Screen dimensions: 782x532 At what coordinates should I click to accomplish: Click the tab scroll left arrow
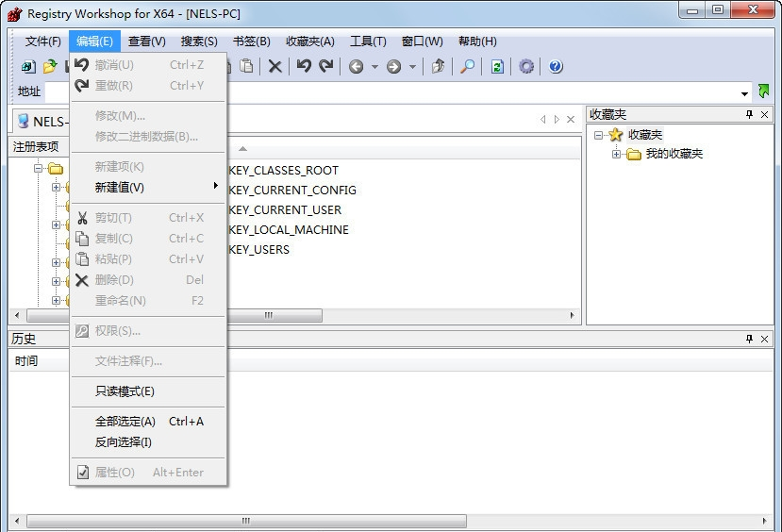[x=543, y=120]
